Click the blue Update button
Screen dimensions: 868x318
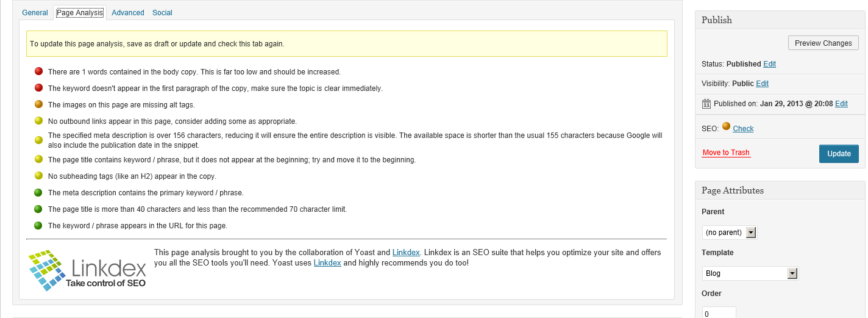coord(838,154)
